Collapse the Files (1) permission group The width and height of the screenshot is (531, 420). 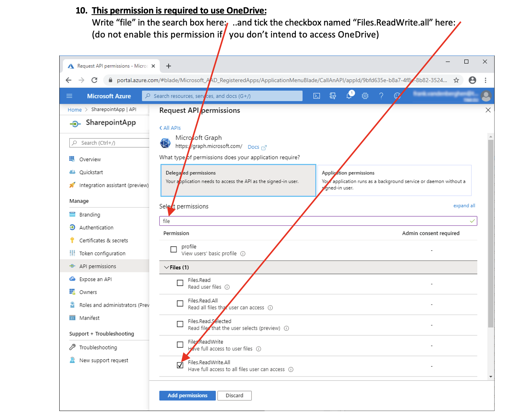pyautogui.click(x=166, y=267)
